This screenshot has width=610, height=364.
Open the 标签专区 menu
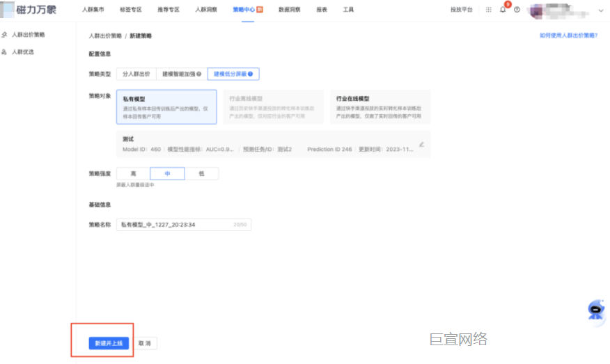pos(131,10)
